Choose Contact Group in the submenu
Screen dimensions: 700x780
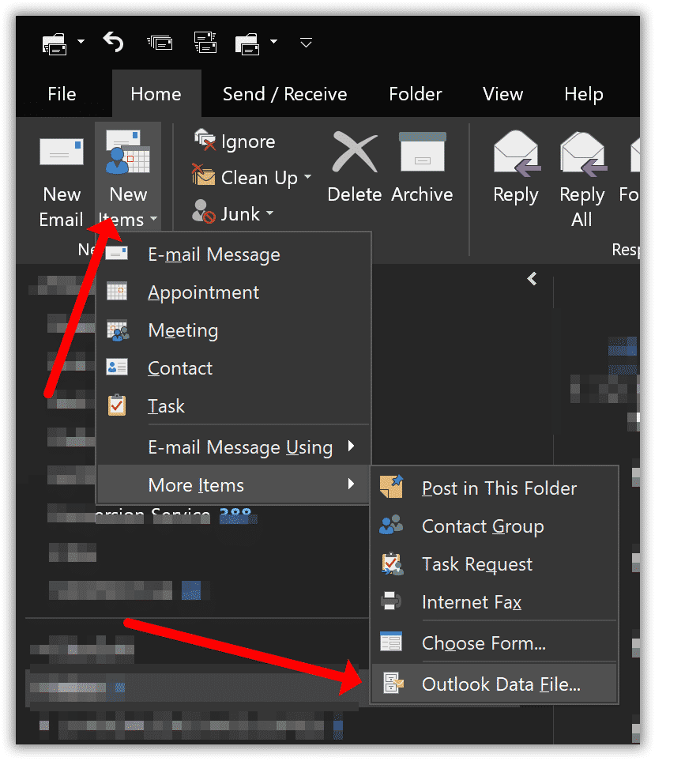pyautogui.click(x=495, y=527)
